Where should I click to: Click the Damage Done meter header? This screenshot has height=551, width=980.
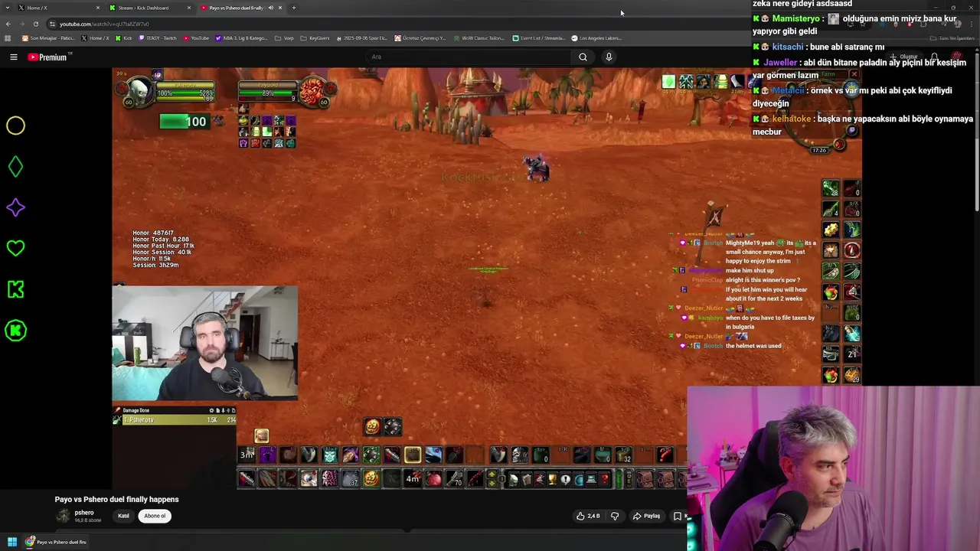coord(175,410)
